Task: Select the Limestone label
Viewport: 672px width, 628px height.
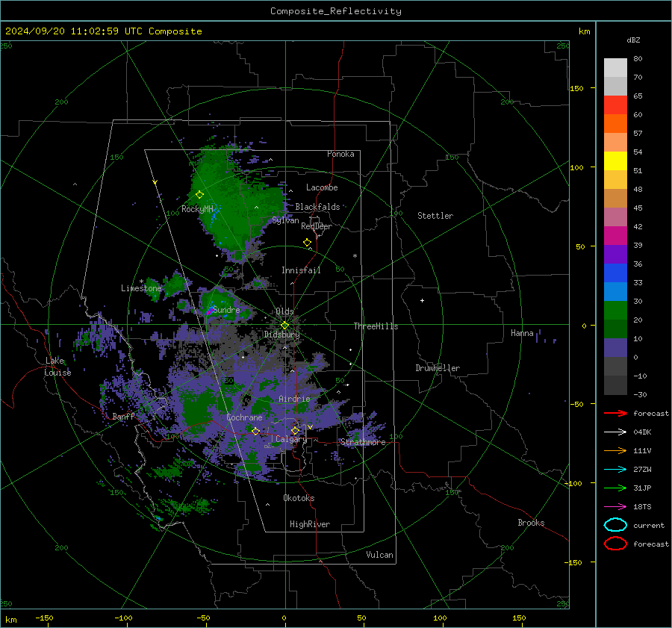Action: (141, 288)
